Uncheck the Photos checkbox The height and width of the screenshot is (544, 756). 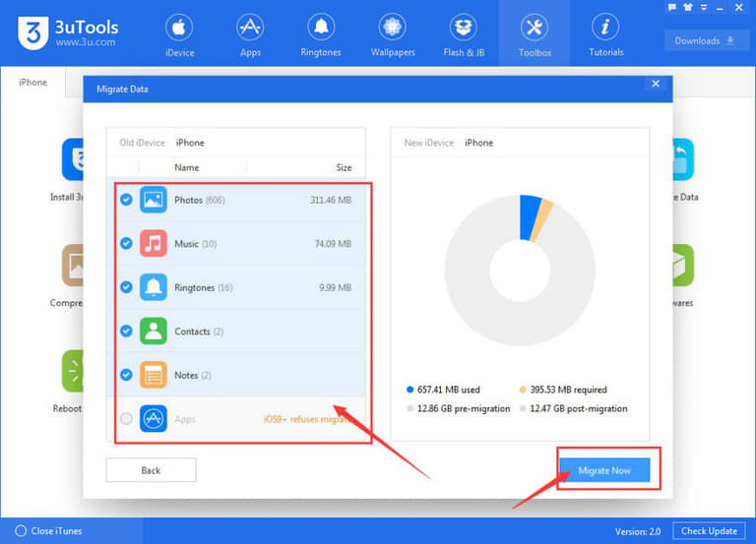tap(126, 200)
